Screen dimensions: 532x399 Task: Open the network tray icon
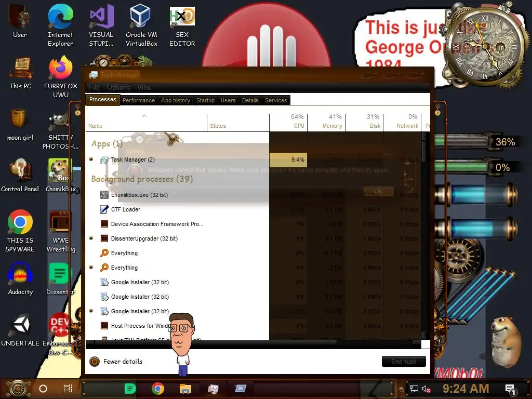click(414, 389)
